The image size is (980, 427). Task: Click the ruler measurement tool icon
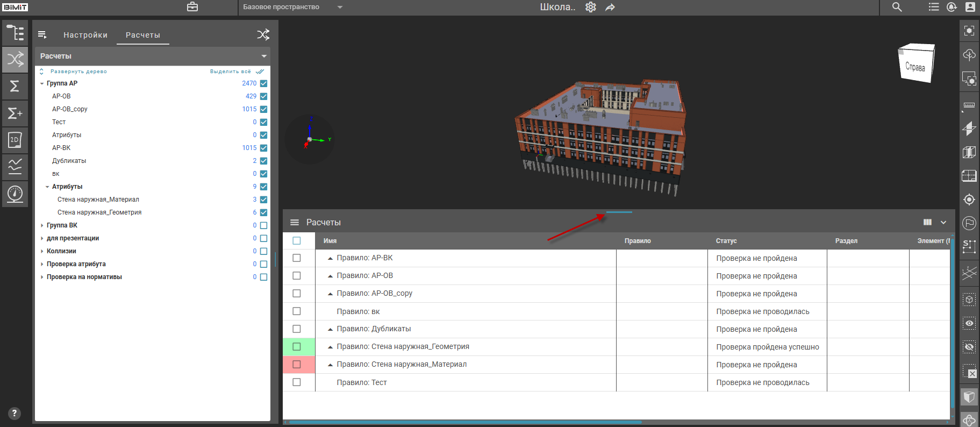click(x=969, y=105)
